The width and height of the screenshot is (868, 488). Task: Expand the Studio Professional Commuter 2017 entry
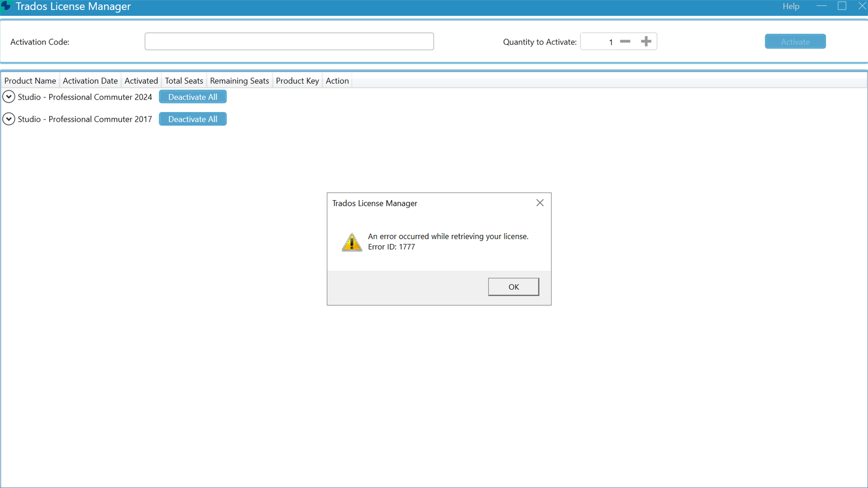point(9,119)
